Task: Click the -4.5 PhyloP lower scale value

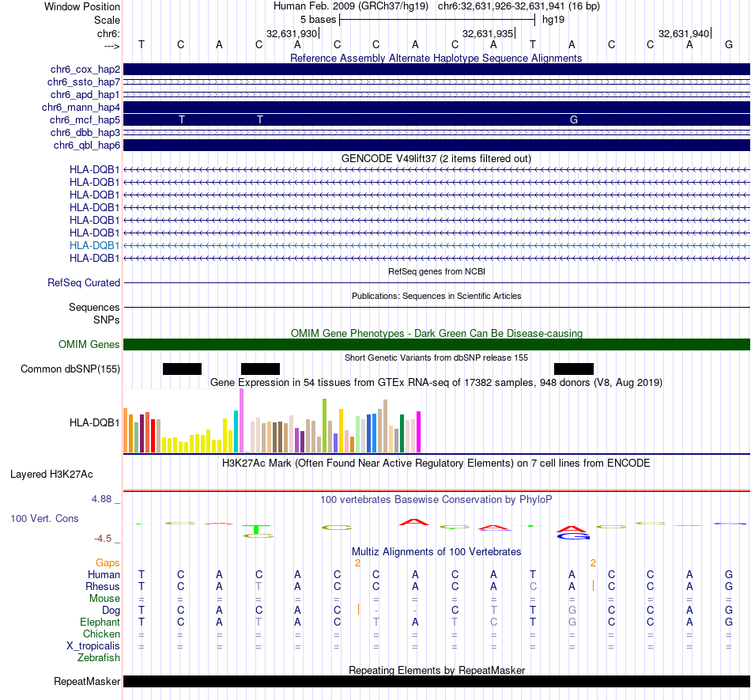Action: pos(103,539)
